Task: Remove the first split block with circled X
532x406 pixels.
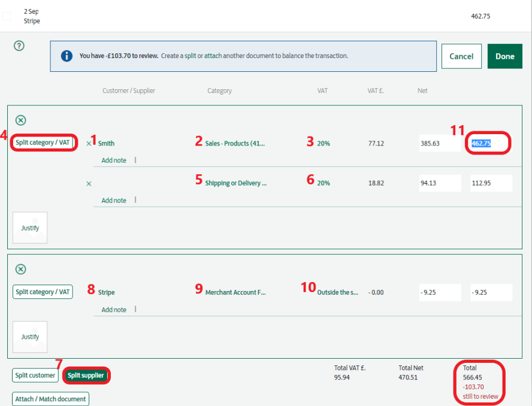Action: click(20, 120)
